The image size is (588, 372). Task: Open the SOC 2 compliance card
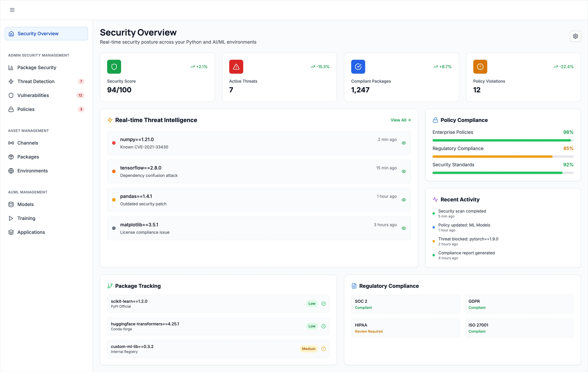[x=405, y=304]
